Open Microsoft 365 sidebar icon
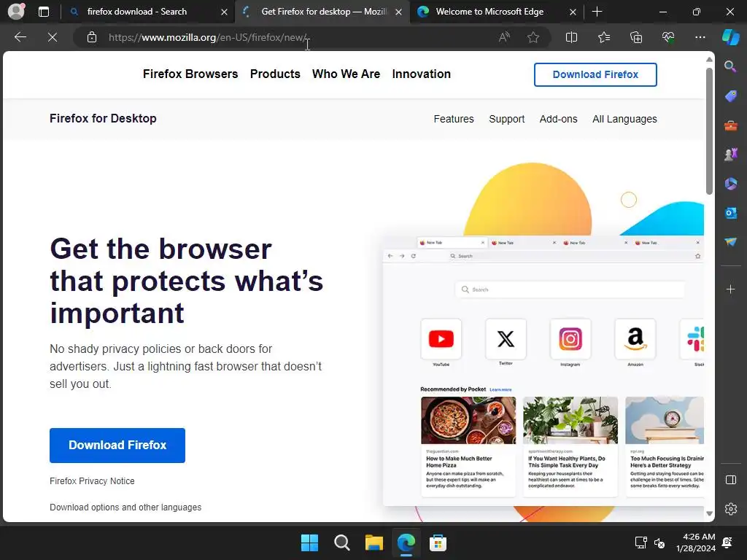Image resolution: width=747 pixels, height=560 pixels. 730,183
